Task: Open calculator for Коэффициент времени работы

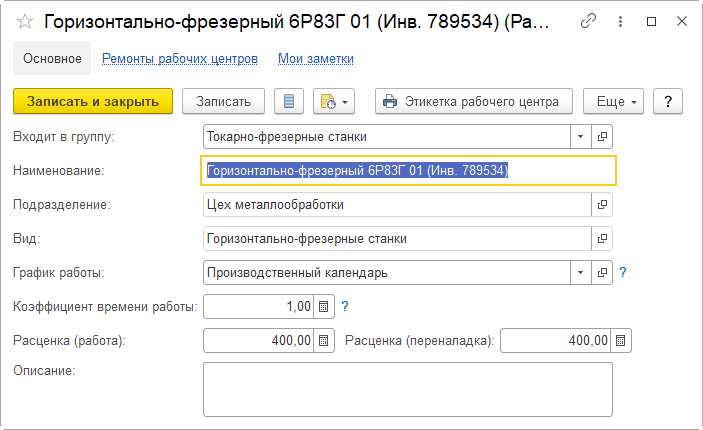Action: tap(324, 307)
